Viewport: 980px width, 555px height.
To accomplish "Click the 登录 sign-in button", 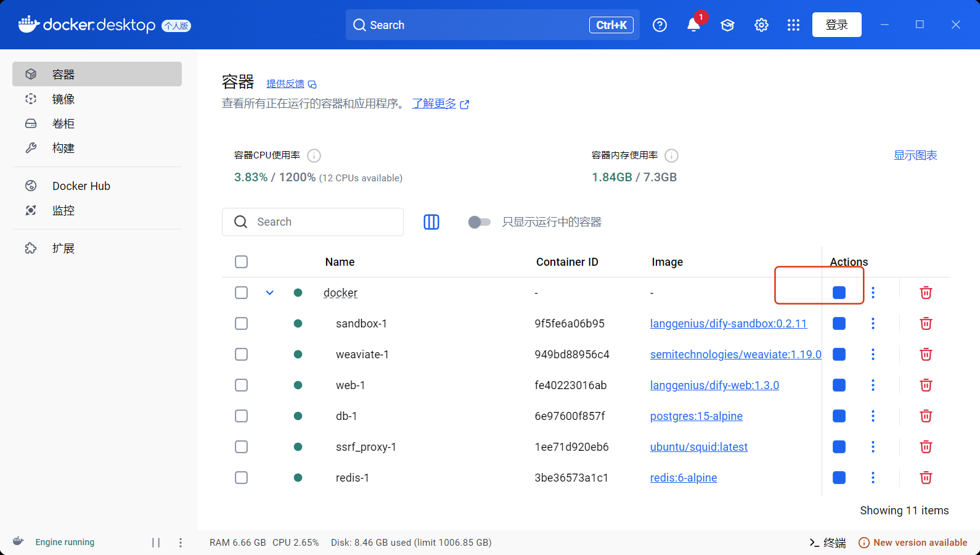I will click(x=836, y=25).
